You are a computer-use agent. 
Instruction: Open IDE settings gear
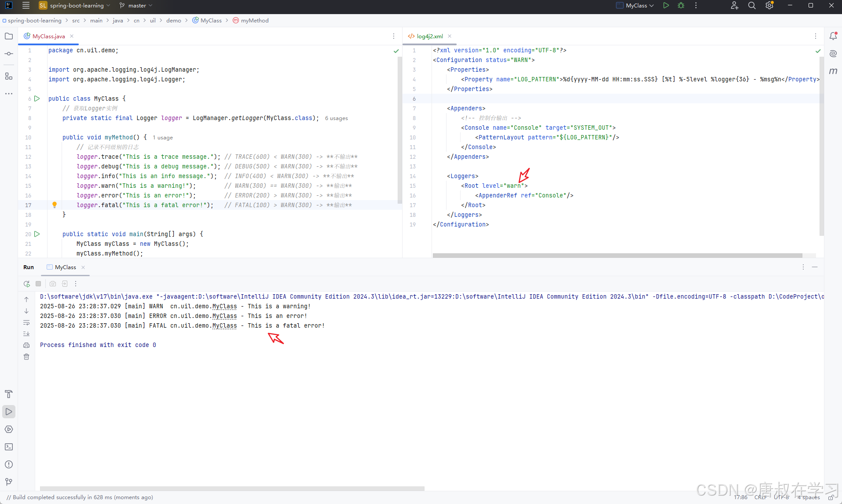coord(769,6)
